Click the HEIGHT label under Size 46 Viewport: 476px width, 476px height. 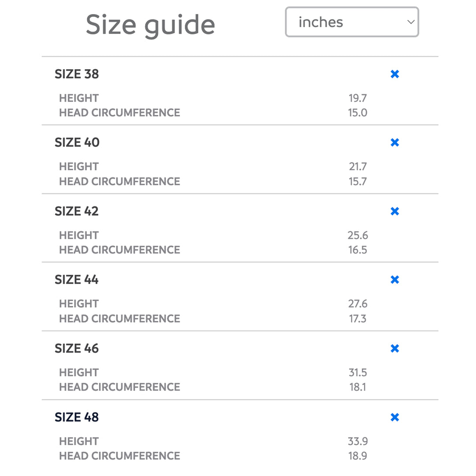(79, 372)
